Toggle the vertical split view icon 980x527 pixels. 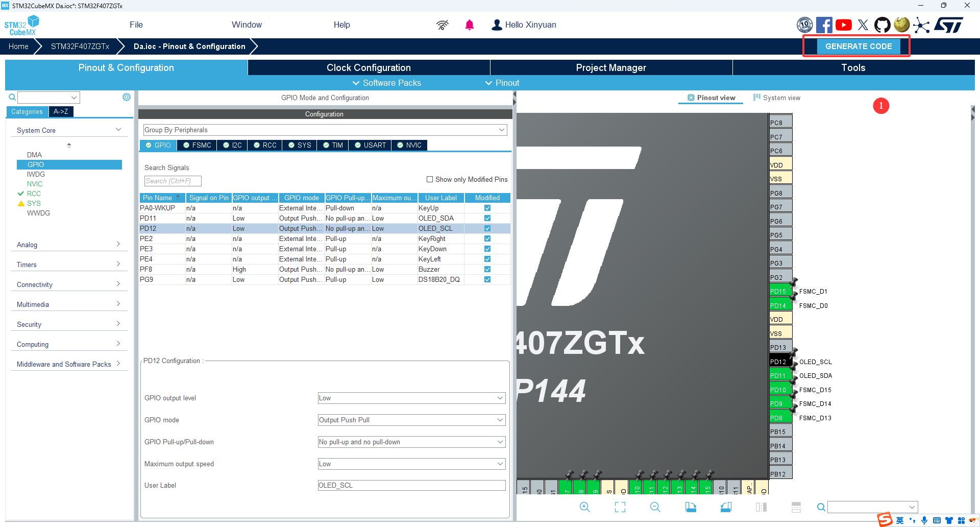tap(761, 507)
